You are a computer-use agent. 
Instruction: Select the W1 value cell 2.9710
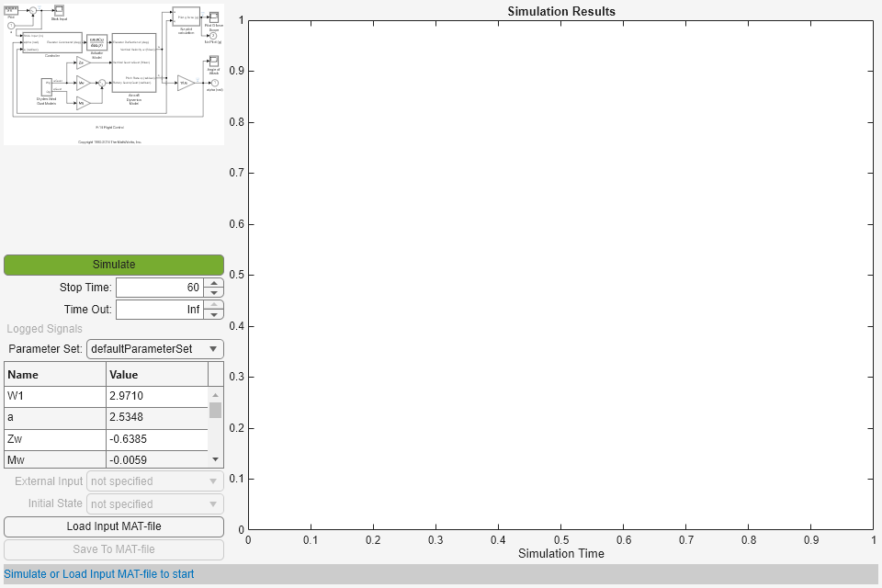coord(157,396)
